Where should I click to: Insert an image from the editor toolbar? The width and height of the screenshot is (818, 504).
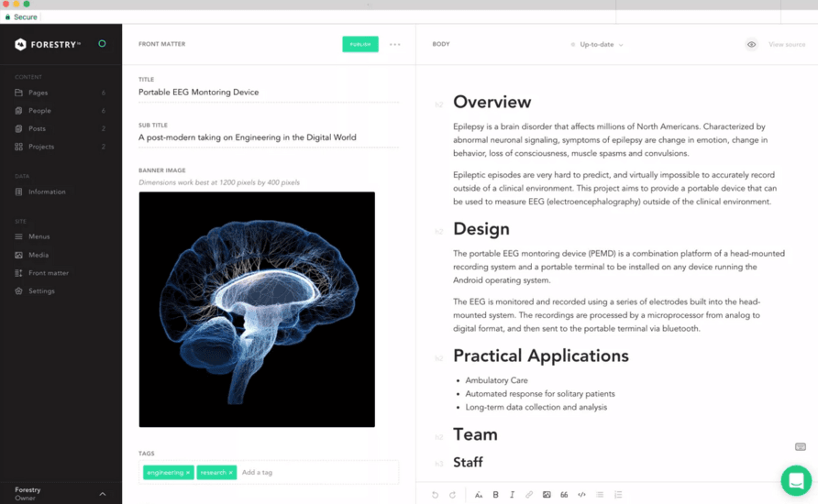(547, 495)
